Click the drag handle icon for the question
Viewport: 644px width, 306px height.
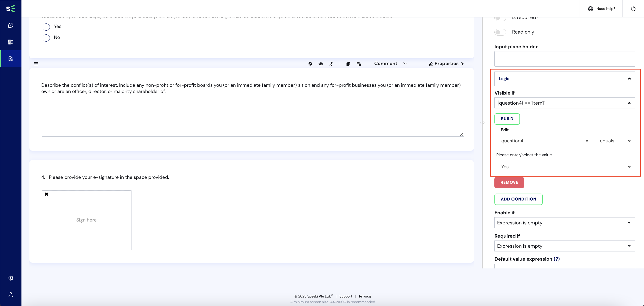(x=36, y=64)
